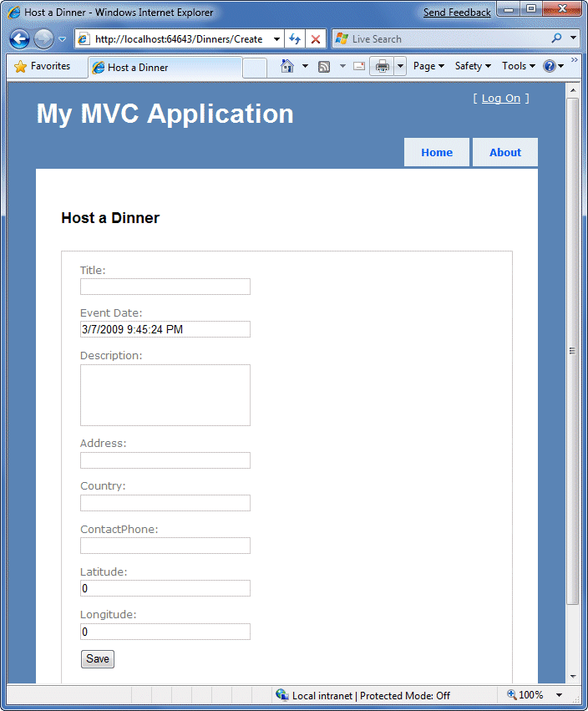Click the Internet Explorer title bar icon
This screenshot has height=711, width=588.
14,13
